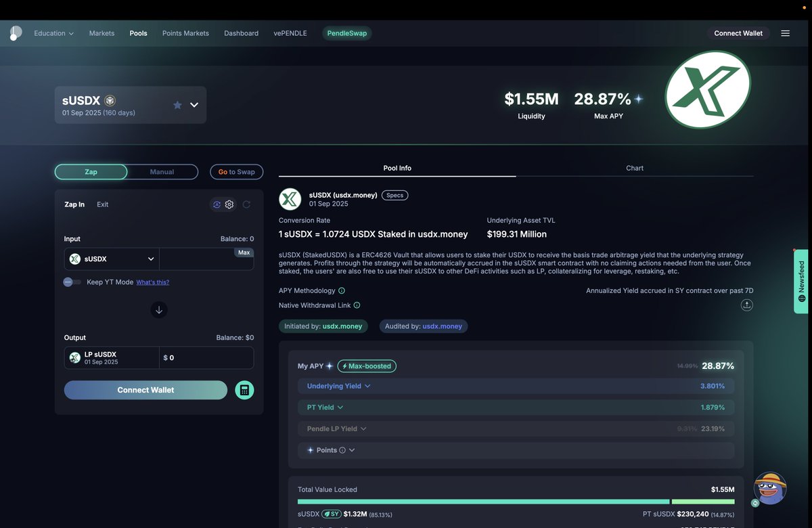Open zap settings gear icon
The width and height of the screenshot is (812, 528).
[229, 204]
